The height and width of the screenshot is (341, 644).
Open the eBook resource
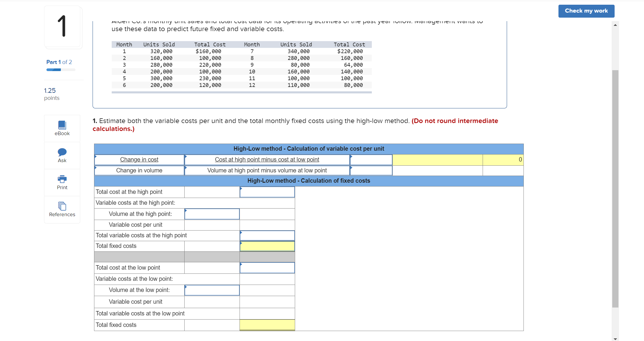point(62,128)
